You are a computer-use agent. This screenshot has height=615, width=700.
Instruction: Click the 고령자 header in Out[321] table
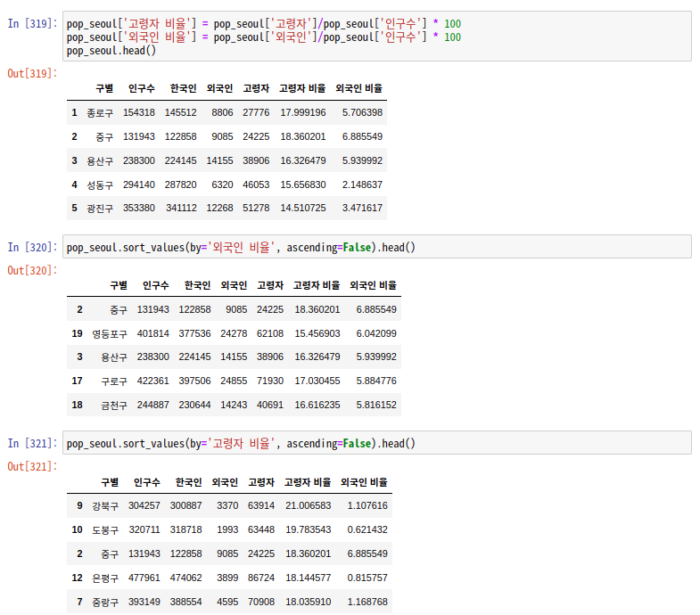[x=261, y=482]
